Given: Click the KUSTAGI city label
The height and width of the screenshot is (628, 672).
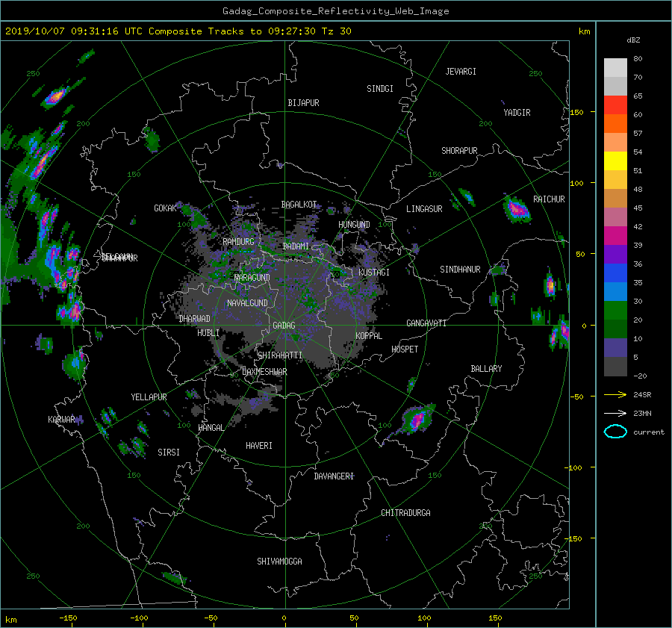Looking at the screenshot, I should pos(374,273).
